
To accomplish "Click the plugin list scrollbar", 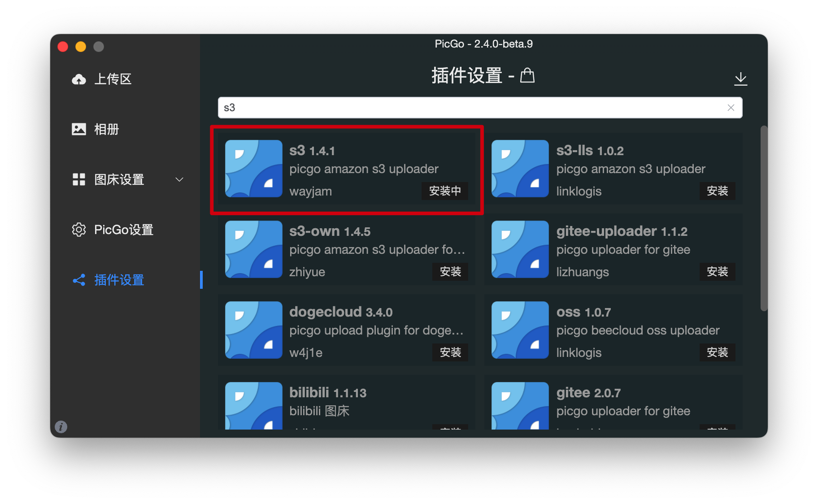I will [764, 218].
